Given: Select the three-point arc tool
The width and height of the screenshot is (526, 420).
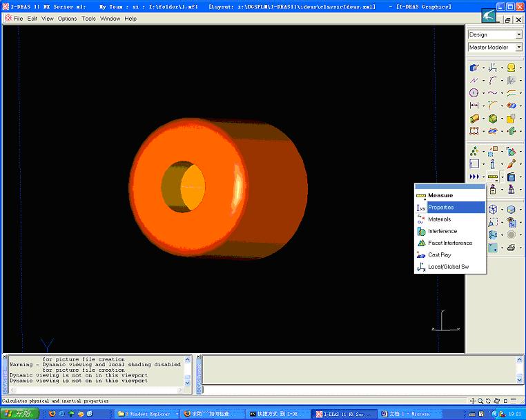Looking at the screenshot, I should (492, 81).
